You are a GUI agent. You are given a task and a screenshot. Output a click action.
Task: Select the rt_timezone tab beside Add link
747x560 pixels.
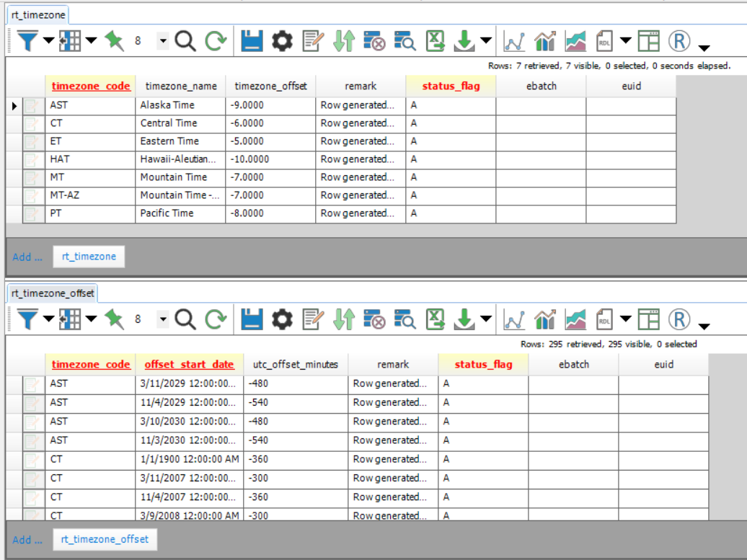pos(89,257)
